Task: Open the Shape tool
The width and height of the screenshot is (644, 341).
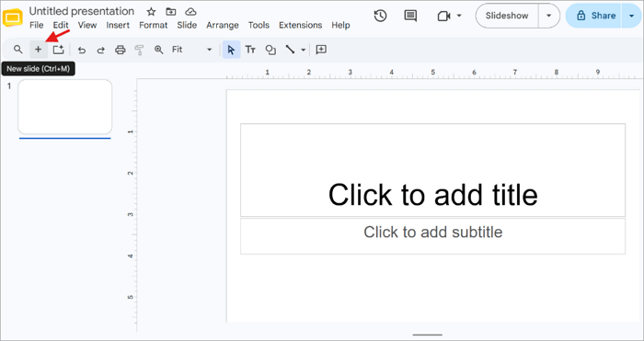Action: click(x=270, y=50)
